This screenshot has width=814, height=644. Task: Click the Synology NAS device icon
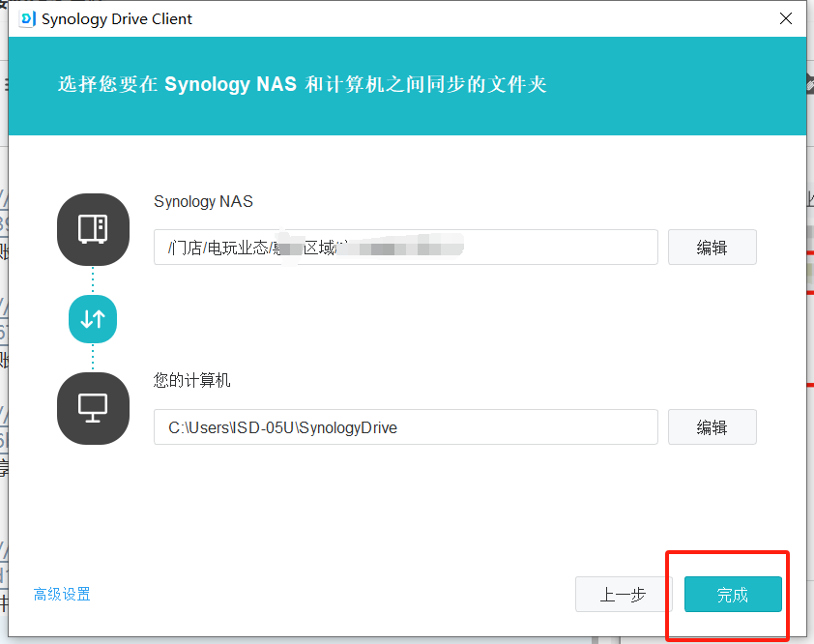point(93,229)
